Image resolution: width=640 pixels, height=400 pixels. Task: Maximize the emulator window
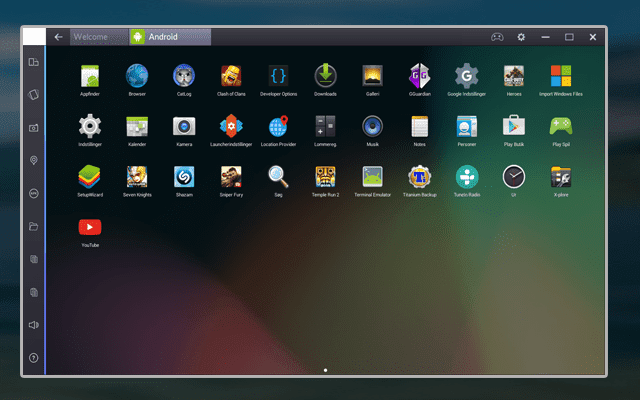click(x=569, y=37)
